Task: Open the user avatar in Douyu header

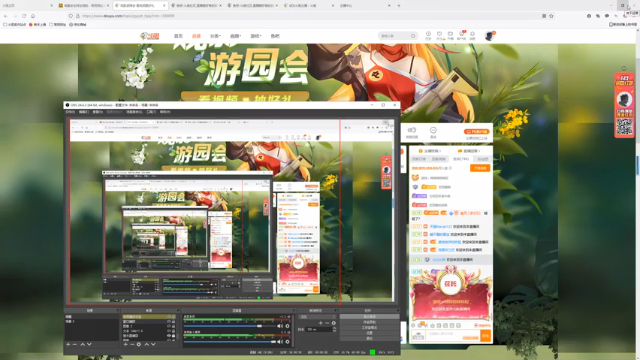Action: 489,36
